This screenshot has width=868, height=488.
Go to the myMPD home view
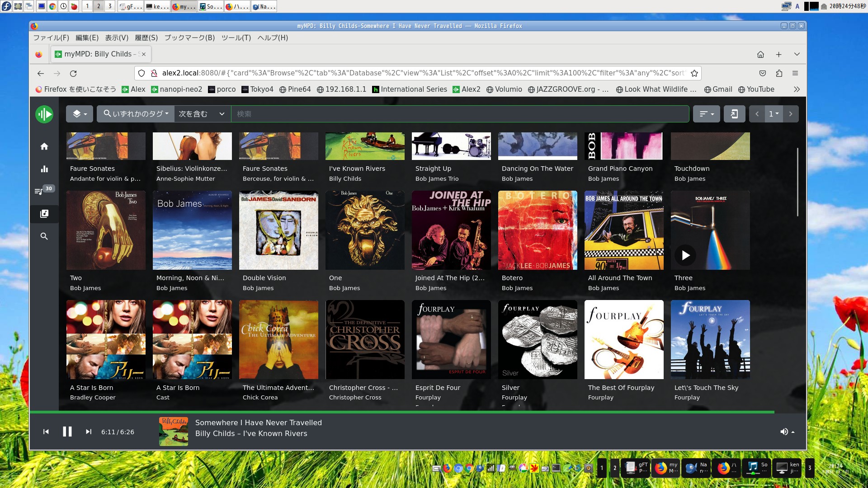pos(44,146)
